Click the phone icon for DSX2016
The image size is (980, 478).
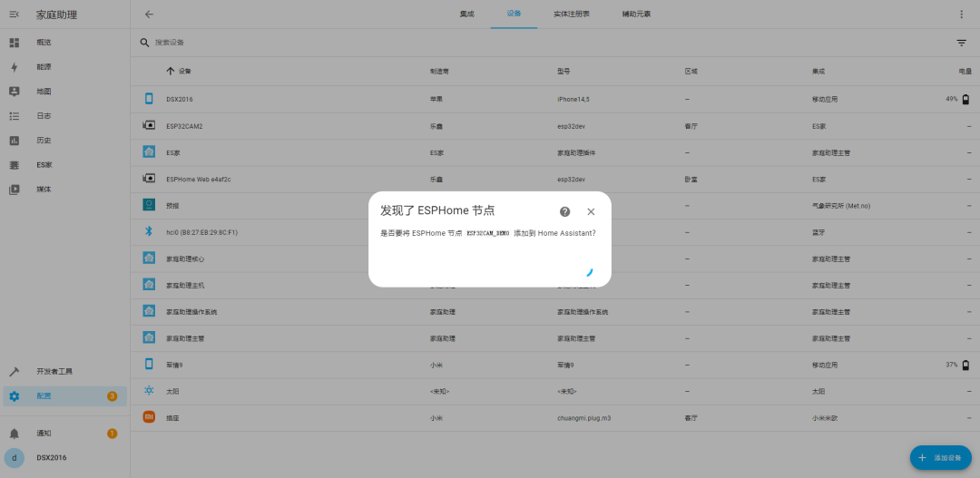(x=149, y=99)
